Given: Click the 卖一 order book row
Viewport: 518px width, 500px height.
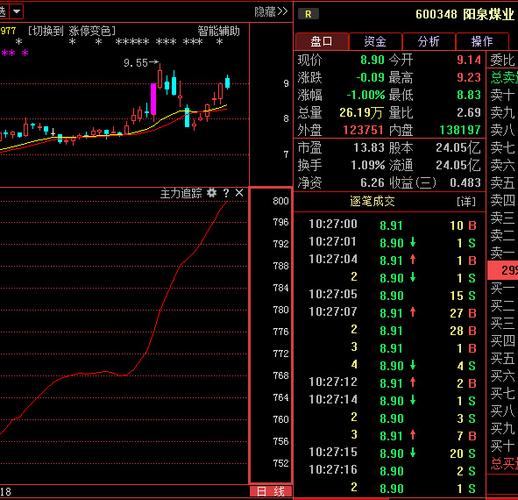Looking at the screenshot, I should pyautogui.click(x=503, y=253).
